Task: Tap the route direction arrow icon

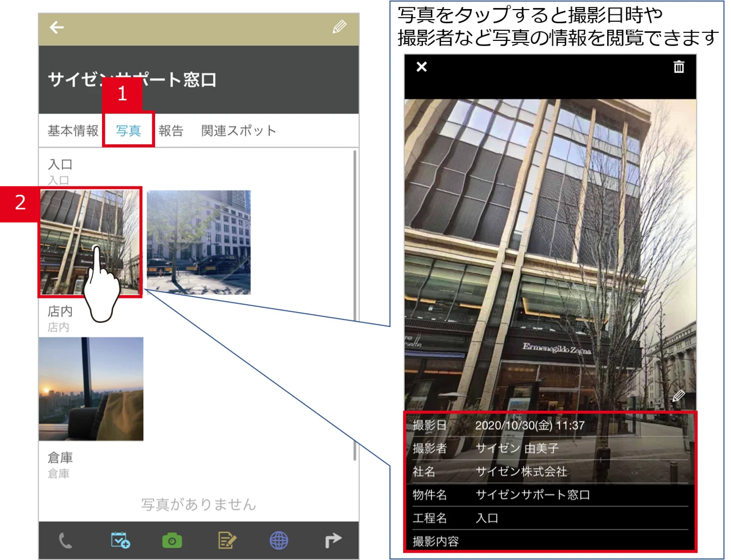Action: point(333,541)
